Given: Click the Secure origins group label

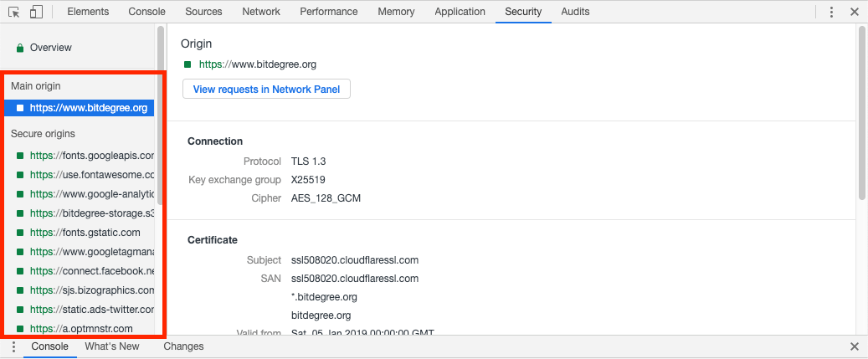Looking at the screenshot, I should (43, 134).
